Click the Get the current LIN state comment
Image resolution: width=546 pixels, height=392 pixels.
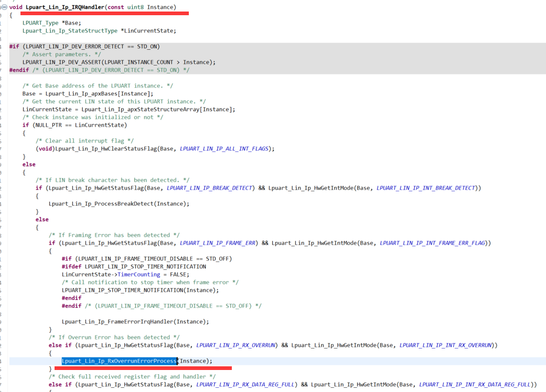coord(114,102)
